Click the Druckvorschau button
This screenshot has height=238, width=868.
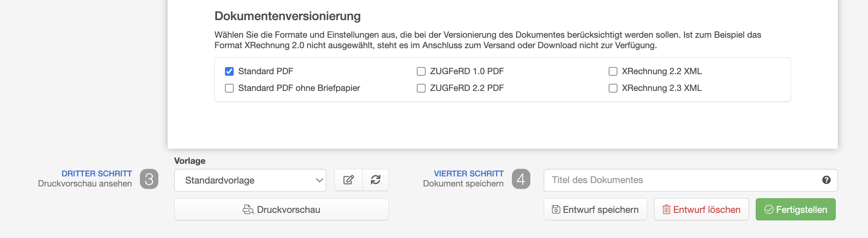pos(282,210)
